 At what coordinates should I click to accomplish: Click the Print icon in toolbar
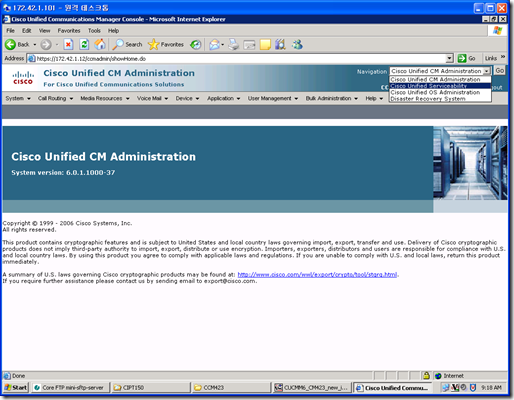234,44
